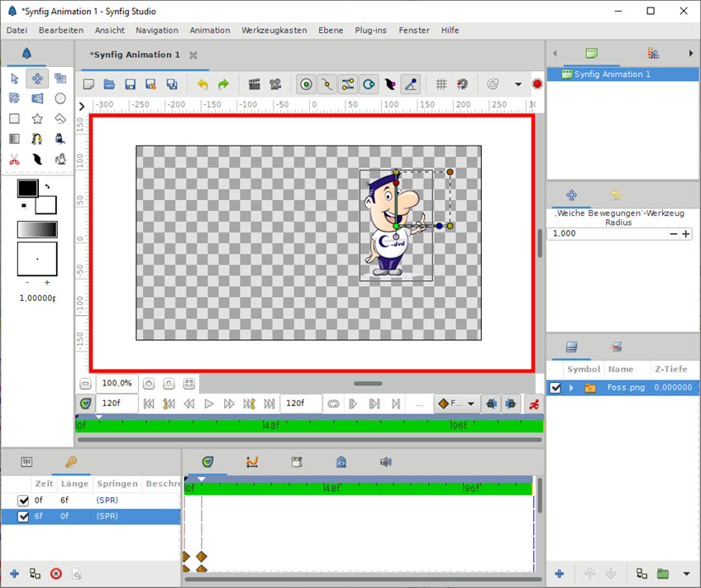Image resolution: width=701 pixels, height=588 pixels.
Task: Choose the Transform arrow tool
Action: pyautogui.click(x=14, y=79)
